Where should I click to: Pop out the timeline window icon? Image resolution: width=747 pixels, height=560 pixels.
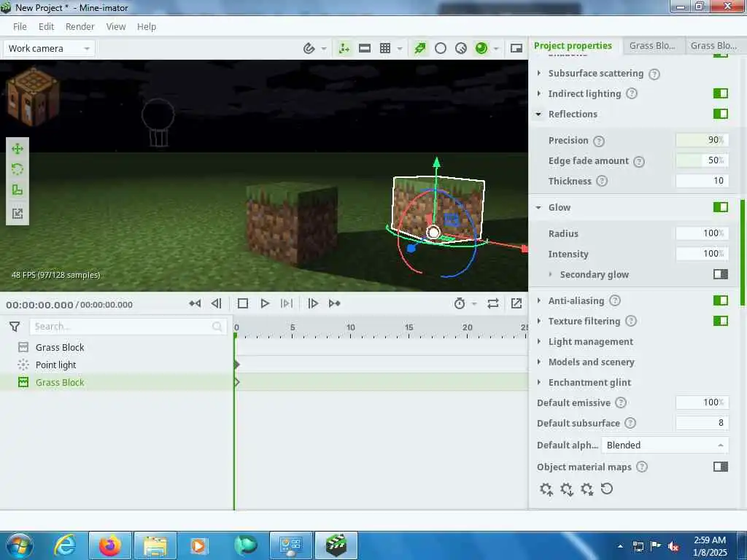(516, 303)
